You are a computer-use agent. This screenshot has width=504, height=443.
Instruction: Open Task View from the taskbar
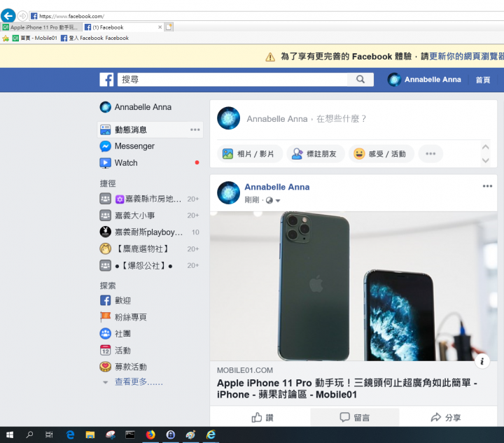49,435
